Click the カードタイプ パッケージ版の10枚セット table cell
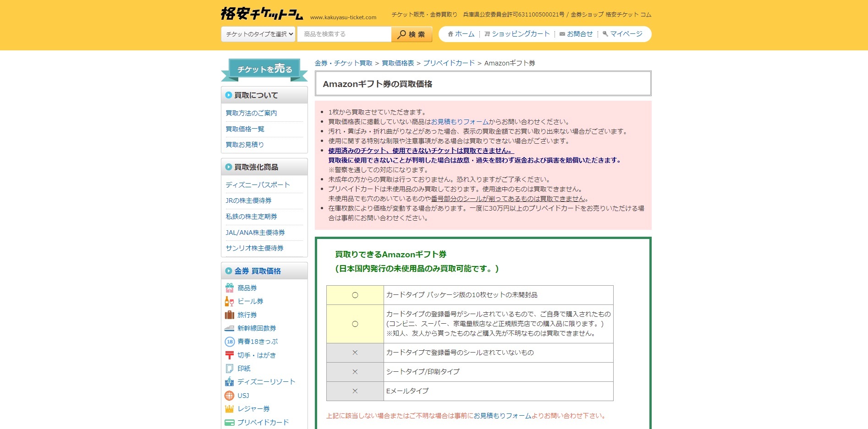The width and height of the screenshot is (868, 429). coord(498,295)
